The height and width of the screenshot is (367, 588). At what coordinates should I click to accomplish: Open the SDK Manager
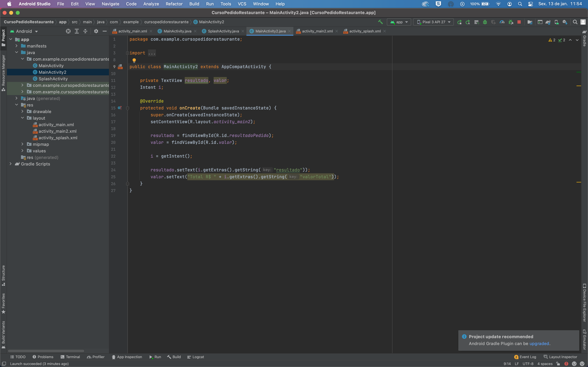pos(565,22)
